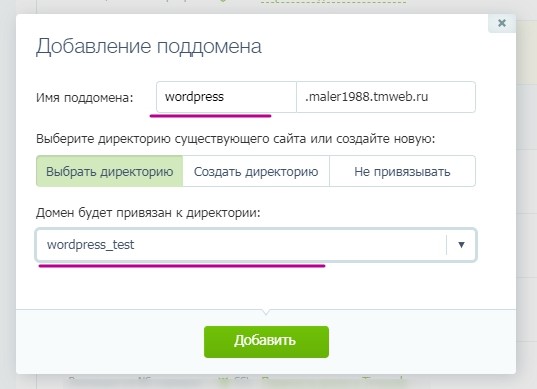Close the add subdomain dialog
Image resolution: width=537 pixels, height=389 pixels.
coord(502,23)
